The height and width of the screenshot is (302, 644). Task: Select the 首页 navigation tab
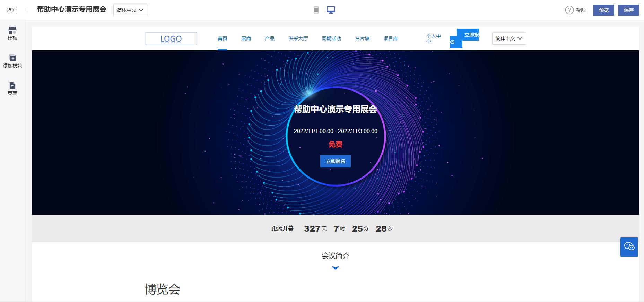coord(223,38)
